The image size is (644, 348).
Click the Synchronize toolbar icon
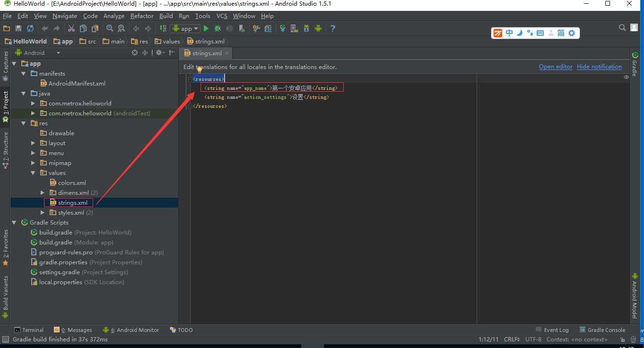click(x=30, y=28)
